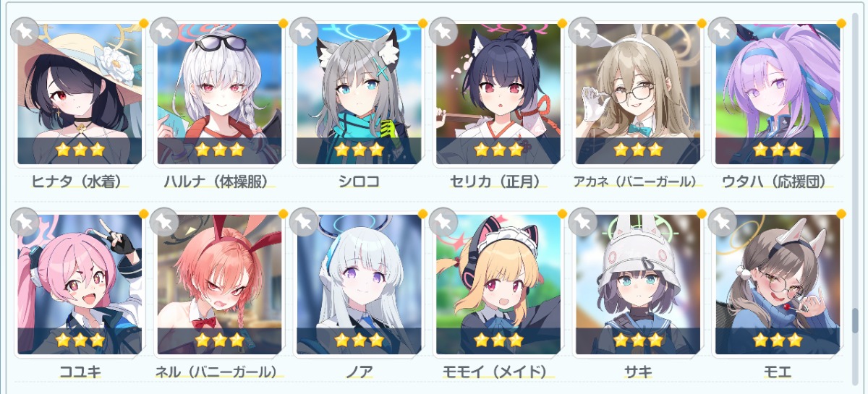
Task: Click pin icon on セリカ（正月） card
Action: (x=443, y=31)
